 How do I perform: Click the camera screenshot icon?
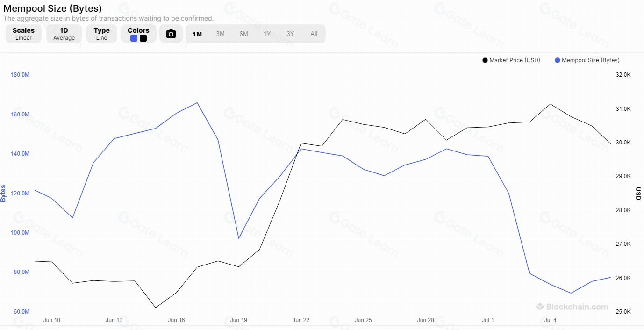(171, 34)
